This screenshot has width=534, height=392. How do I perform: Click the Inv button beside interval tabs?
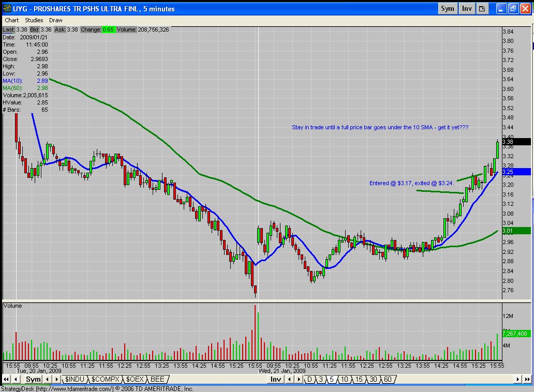click(x=275, y=379)
